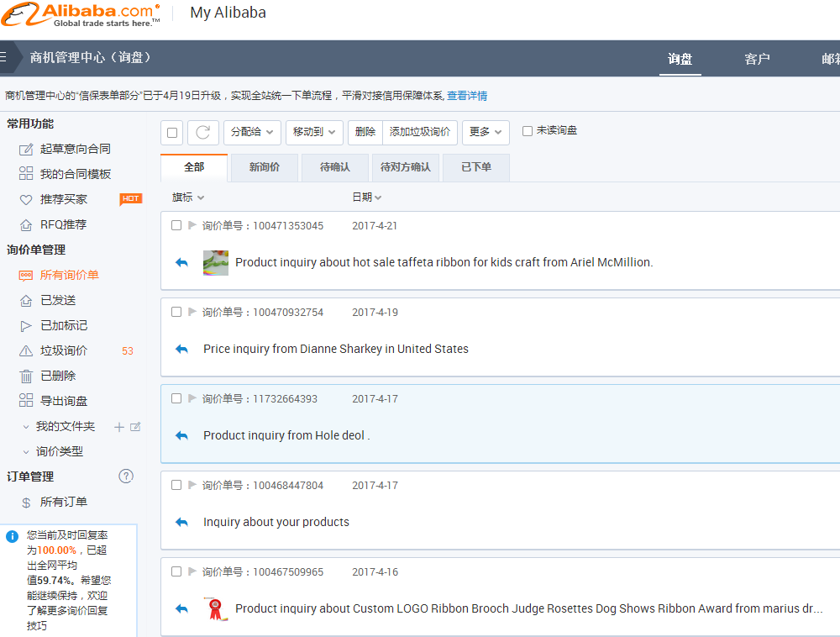Open the taffeta ribbon product thumbnail
The height and width of the screenshot is (637, 840).
(216, 262)
